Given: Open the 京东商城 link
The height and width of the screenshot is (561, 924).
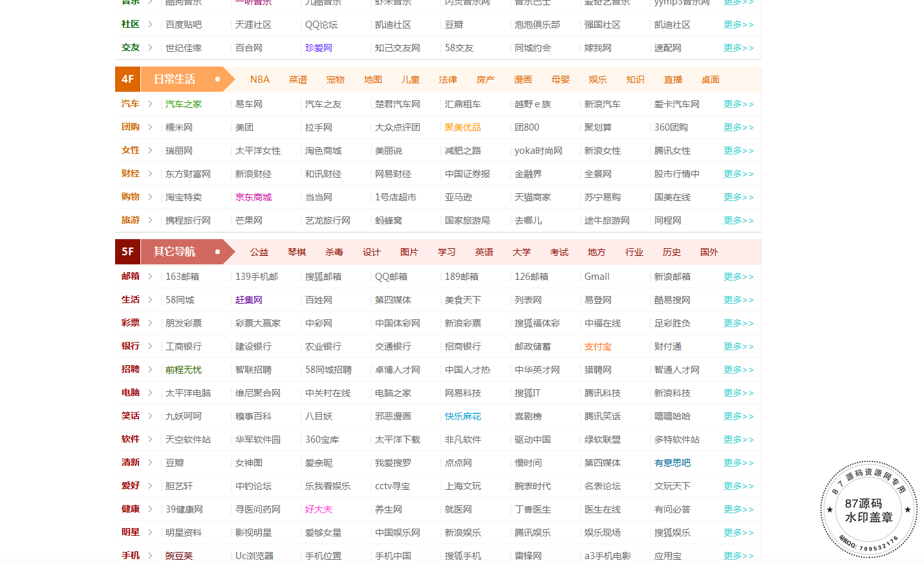Looking at the screenshot, I should pyautogui.click(x=253, y=197).
